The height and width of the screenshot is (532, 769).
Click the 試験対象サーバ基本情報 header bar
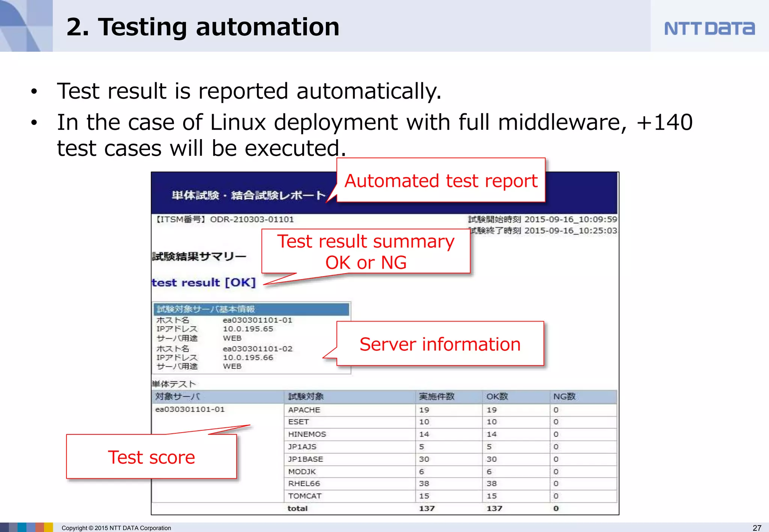pyautogui.click(x=251, y=309)
